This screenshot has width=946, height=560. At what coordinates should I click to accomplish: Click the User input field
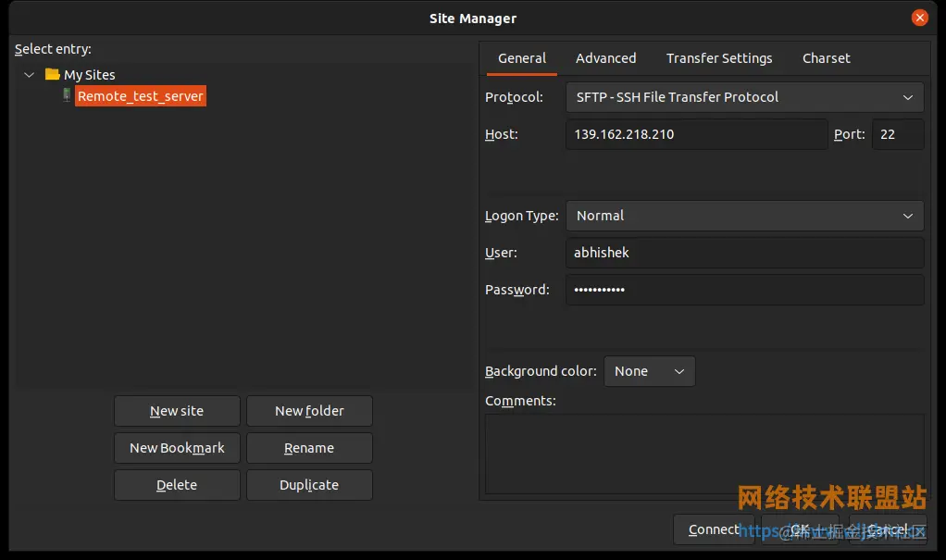point(744,253)
